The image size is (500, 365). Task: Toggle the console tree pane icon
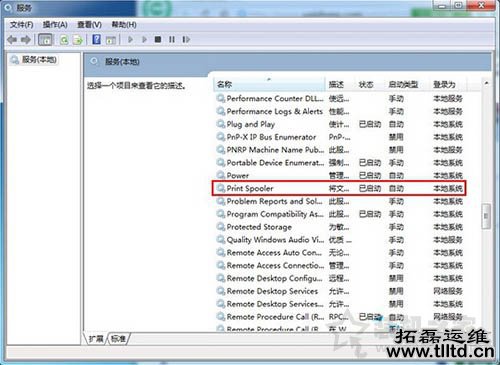pos(45,40)
